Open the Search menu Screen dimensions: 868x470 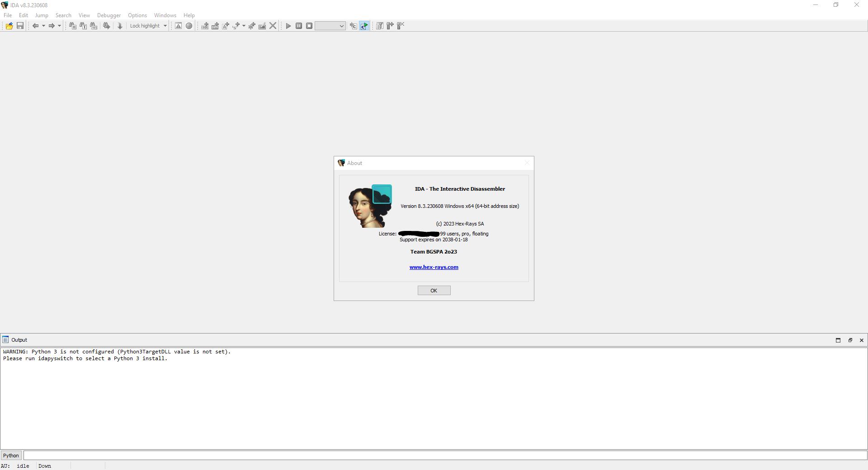(63, 15)
